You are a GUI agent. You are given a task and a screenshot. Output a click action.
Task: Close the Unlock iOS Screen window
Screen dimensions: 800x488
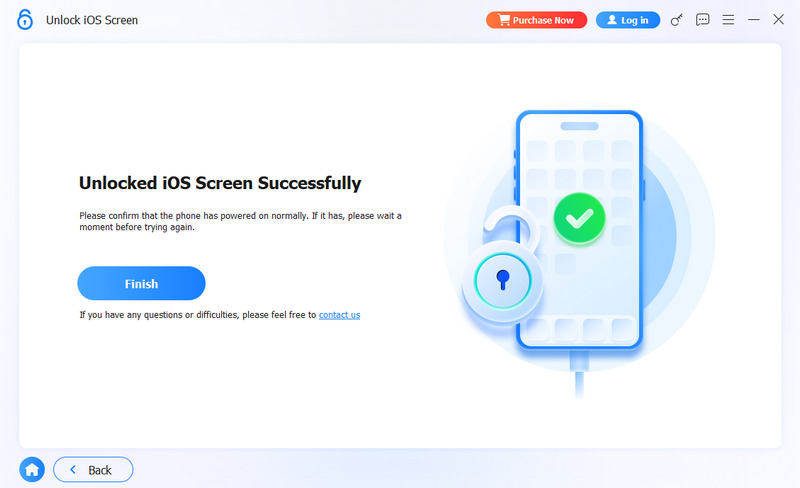pyautogui.click(x=779, y=20)
